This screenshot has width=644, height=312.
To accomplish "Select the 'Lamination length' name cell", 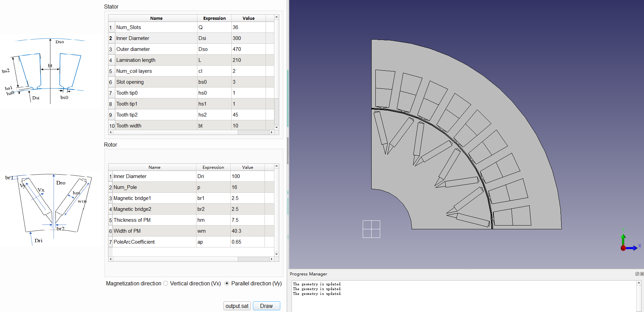I will (x=156, y=60).
